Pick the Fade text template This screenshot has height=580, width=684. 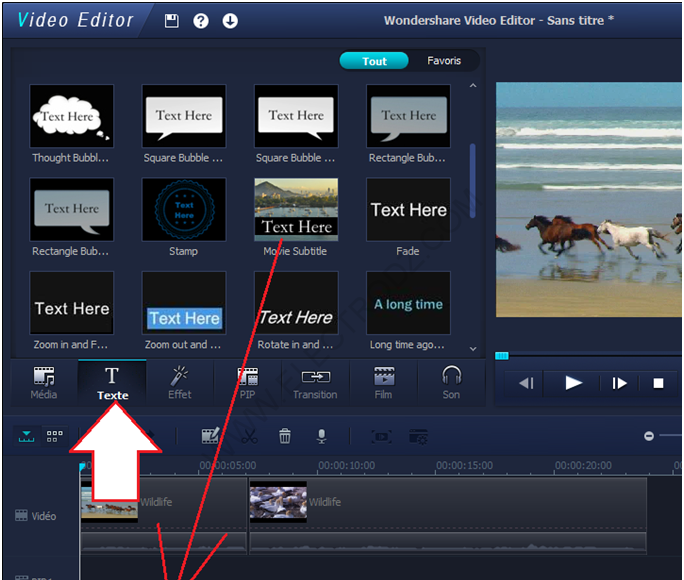pyautogui.click(x=408, y=209)
